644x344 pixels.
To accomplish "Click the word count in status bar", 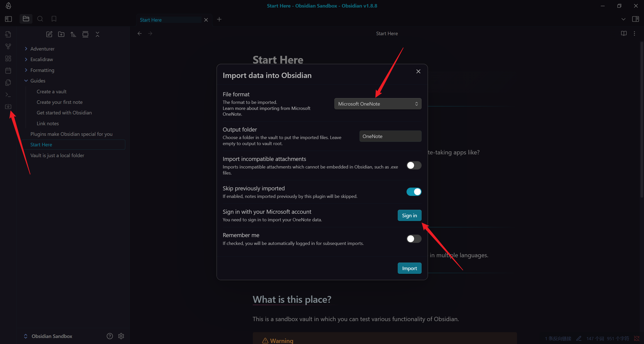I will [595, 338].
